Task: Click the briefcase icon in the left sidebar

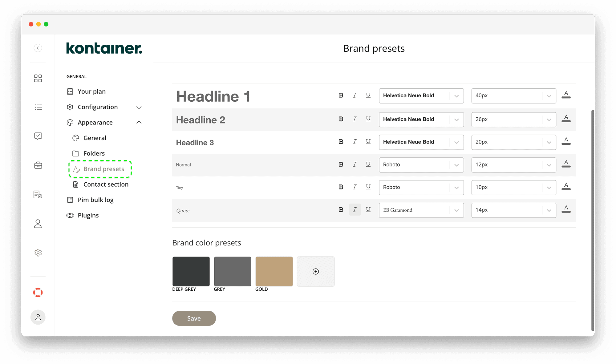Action: 38,165
